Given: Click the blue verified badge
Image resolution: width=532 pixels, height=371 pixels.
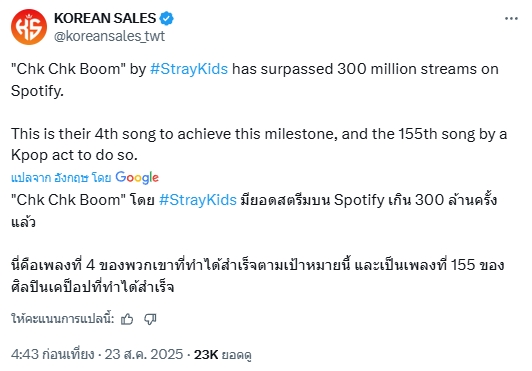Looking at the screenshot, I should pyautogui.click(x=167, y=18).
